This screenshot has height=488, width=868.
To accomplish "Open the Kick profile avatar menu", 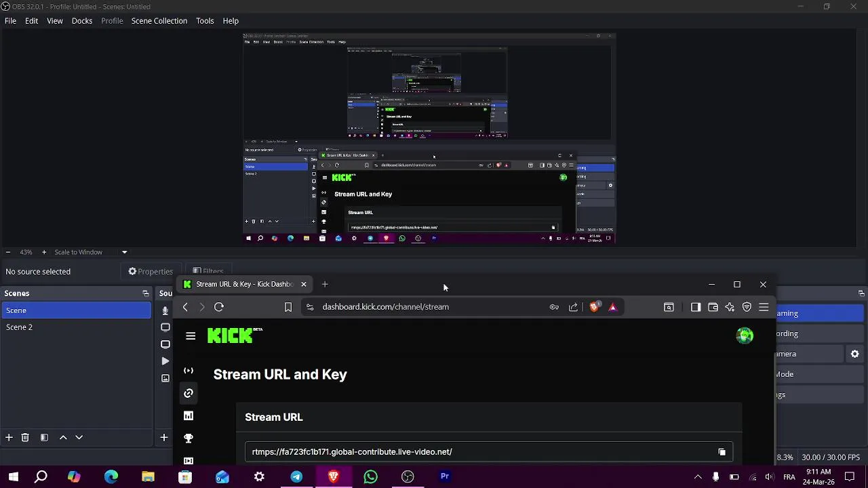I will (745, 335).
